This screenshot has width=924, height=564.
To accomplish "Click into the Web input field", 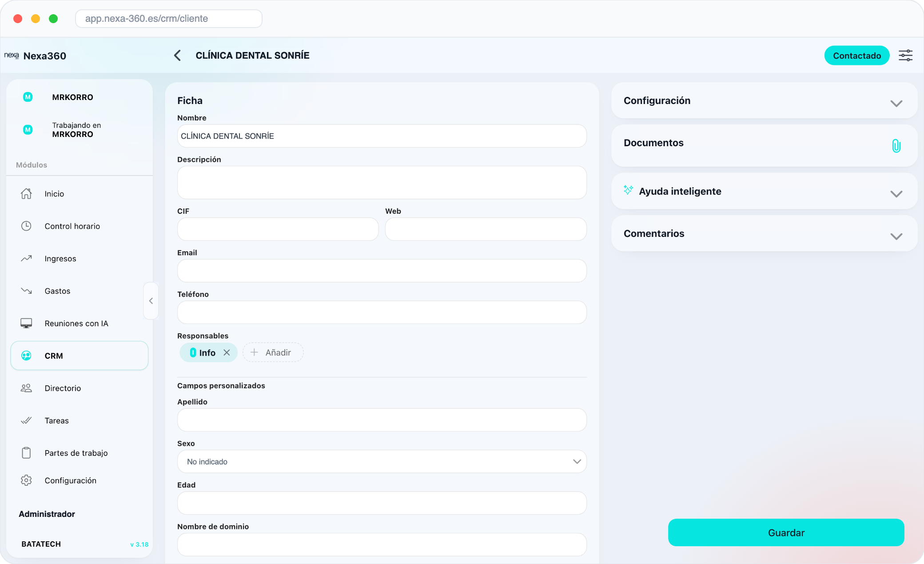I will pyautogui.click(x=486, y=229).
